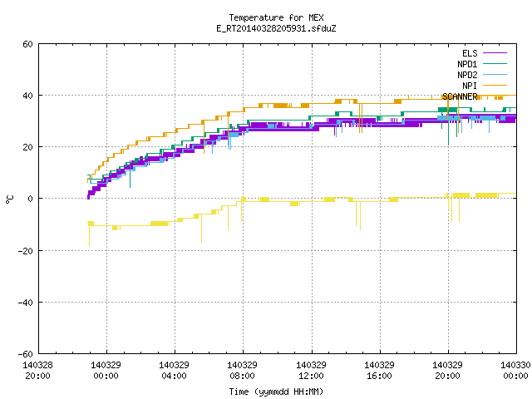
Task: Click the green NPD1 legend line sample
Action: pyautogui.click(x=495, y=63)
